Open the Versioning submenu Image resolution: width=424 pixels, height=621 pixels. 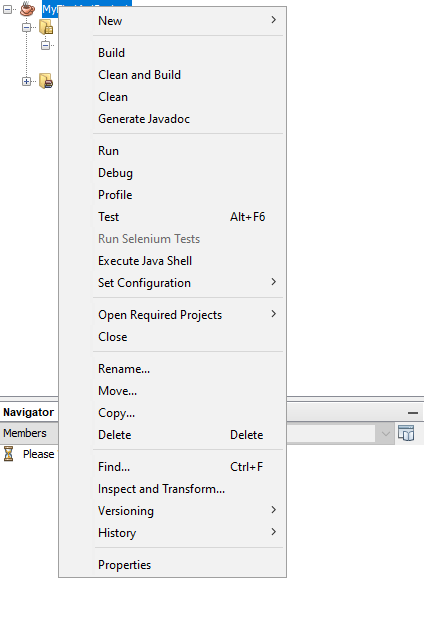189,511
